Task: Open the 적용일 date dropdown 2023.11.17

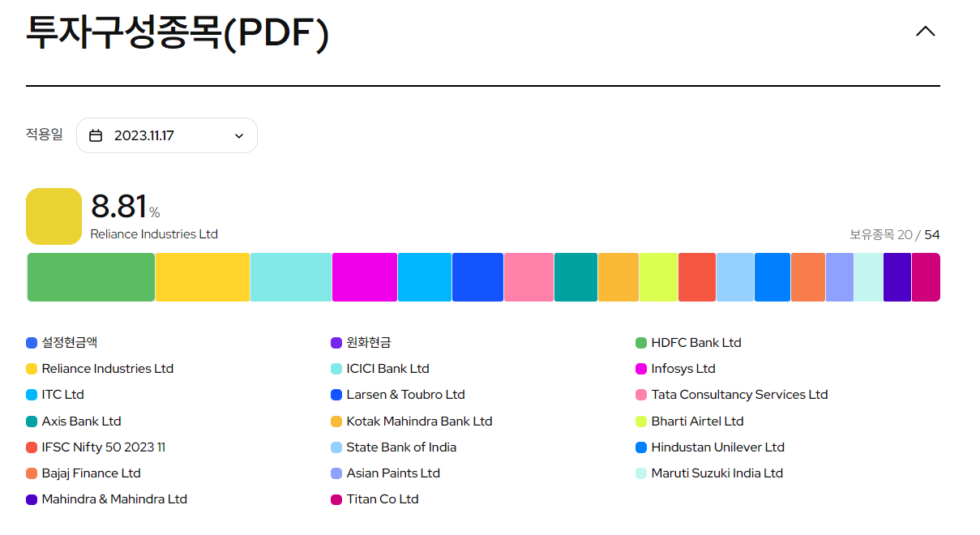Action: [x=167, y=135]
